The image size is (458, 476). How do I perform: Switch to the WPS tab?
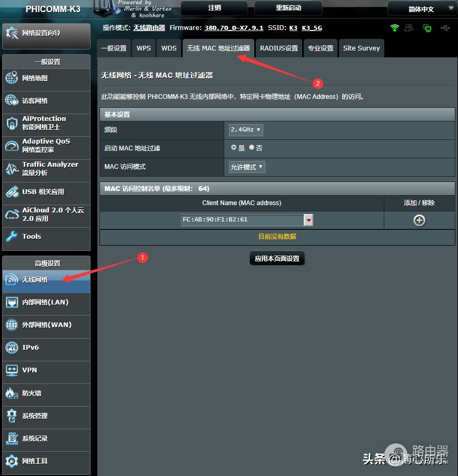(143, 48)
